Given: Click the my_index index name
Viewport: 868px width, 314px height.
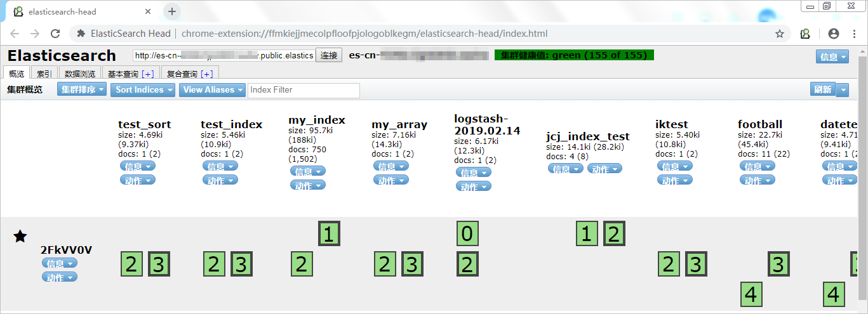Looking at the screenshot, I should coord(317,120).
